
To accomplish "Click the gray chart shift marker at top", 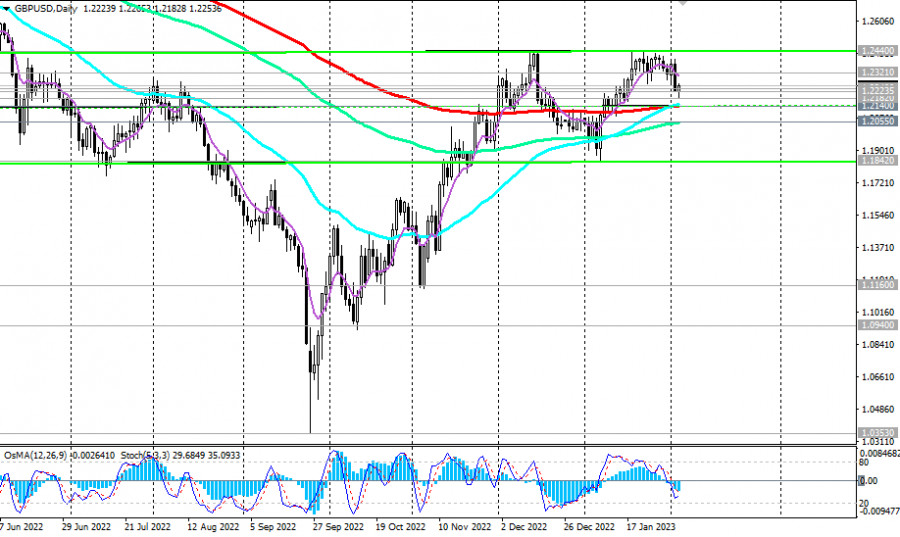I will pyautogui.click(x=684, y=3).
